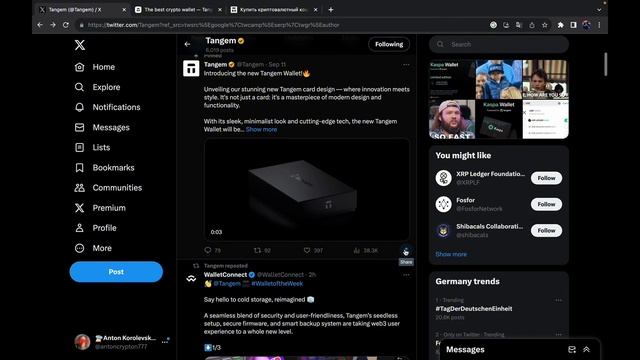The image size is (640, 360).
Task: Open XRP Ledger Foundation avatar
Action: 443,178
